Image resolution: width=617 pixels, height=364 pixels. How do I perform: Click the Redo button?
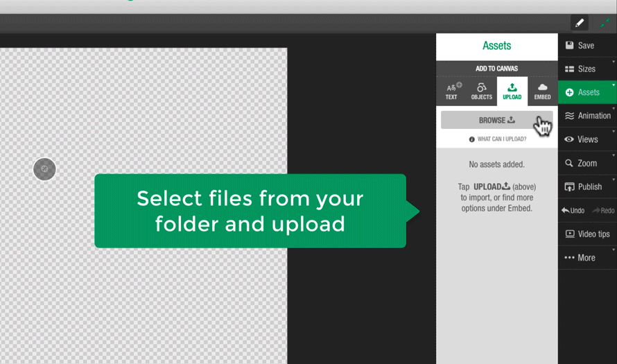[x=604, y=211]
